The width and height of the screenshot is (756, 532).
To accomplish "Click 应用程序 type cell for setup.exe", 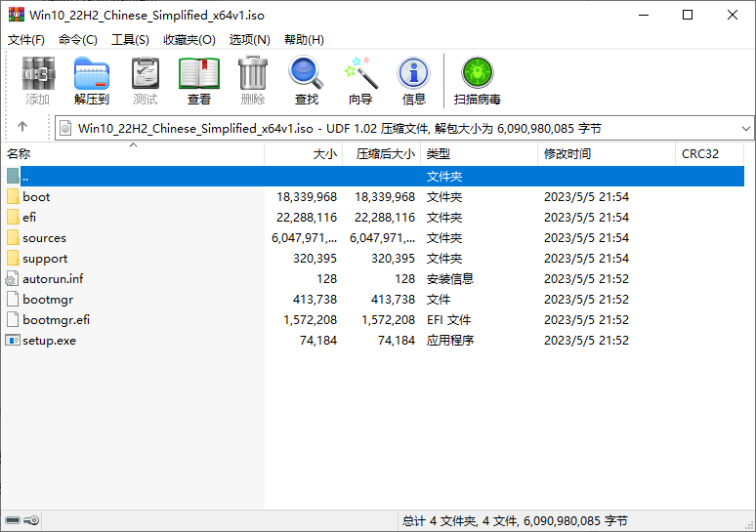I will click(x=450, y=341).
